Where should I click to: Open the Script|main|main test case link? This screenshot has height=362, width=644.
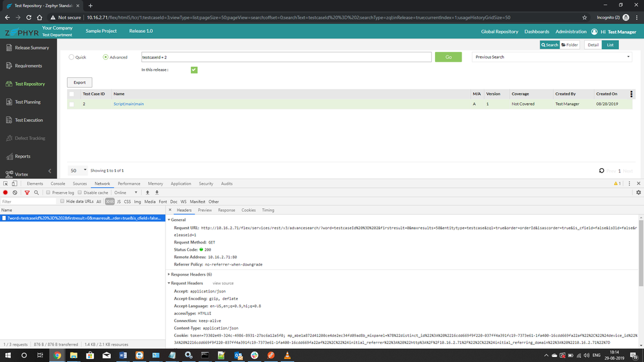coord(129,104)
